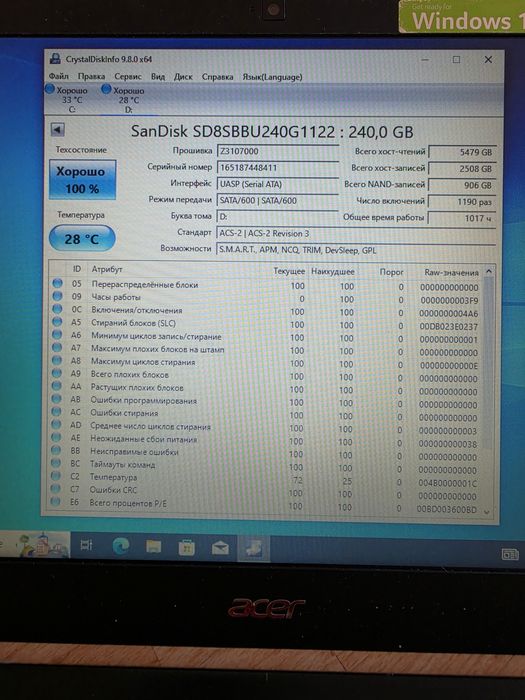
Task: Click raw value 00DB023E0237
Action: click(449, 327)
